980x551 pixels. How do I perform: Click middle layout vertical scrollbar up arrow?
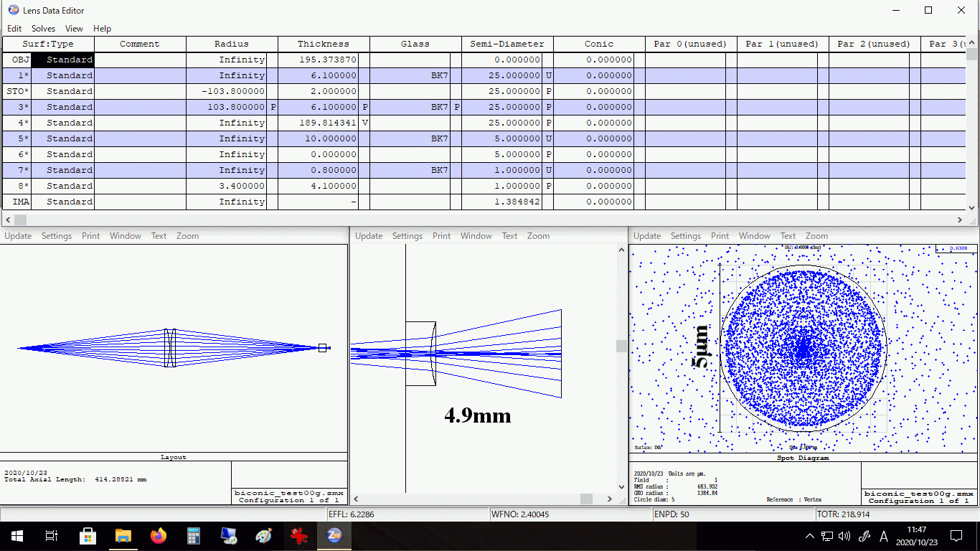tap(621, 250)
